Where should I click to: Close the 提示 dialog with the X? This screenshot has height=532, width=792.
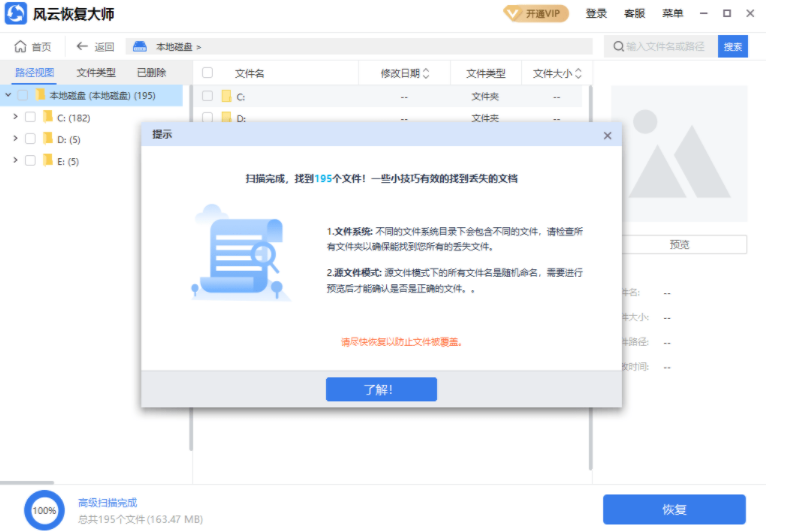coord(608,135)
